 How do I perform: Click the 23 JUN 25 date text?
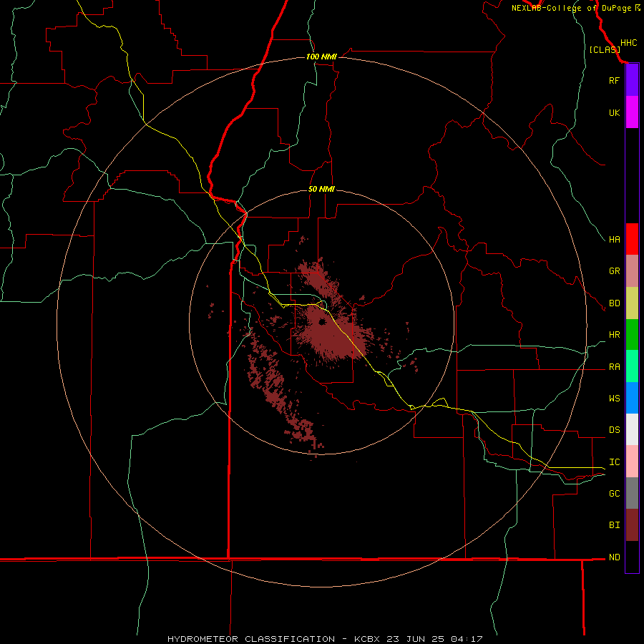click(416, 639)
